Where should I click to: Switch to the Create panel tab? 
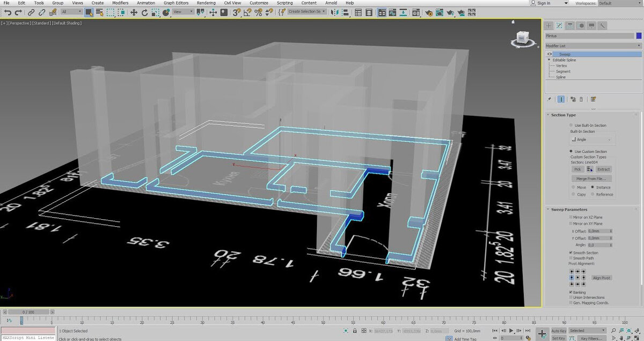(x=548, y=25)
